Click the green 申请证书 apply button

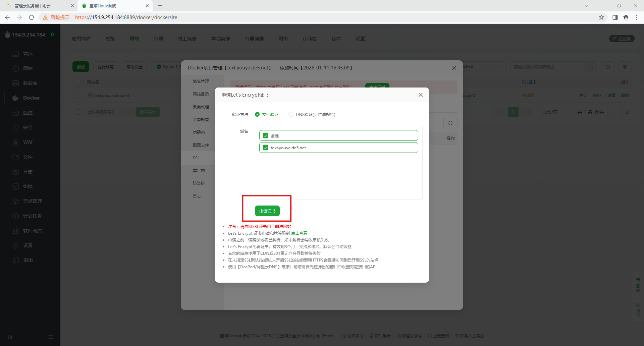(267, 211)
